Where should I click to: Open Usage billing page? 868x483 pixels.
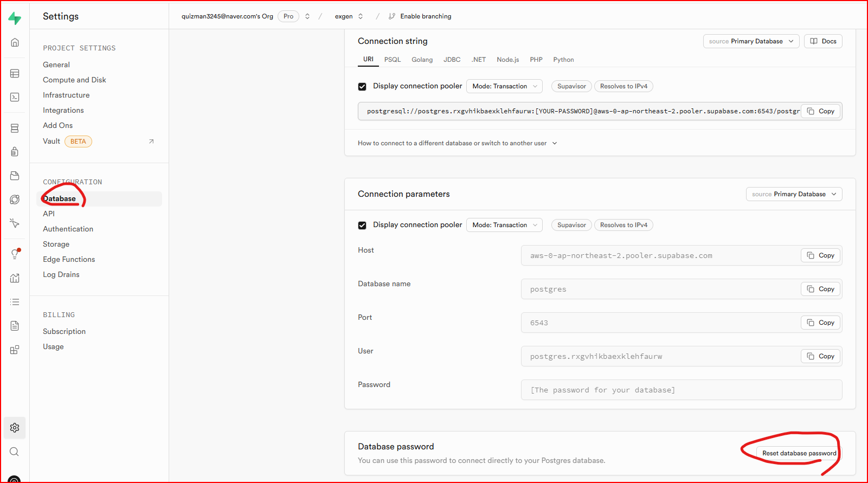(x=53, y=346)
